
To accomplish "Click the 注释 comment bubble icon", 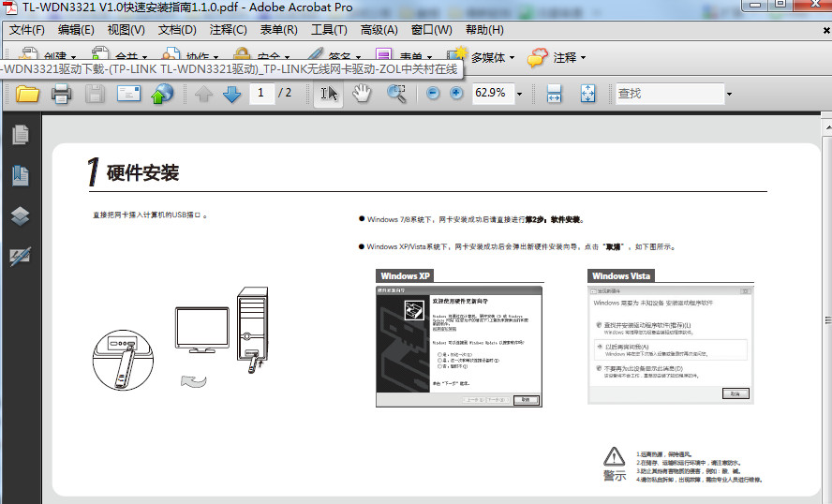I will 538,57.
